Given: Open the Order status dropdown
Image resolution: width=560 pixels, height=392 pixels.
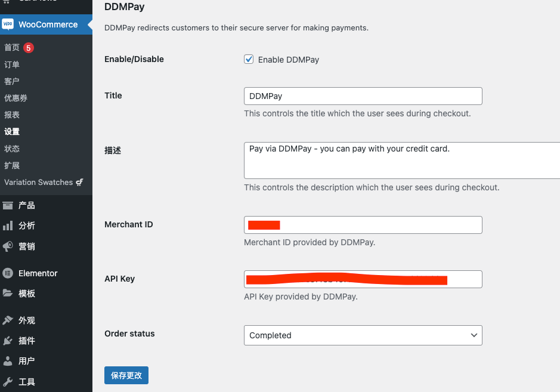Looking at the screenshot, I should (363, 335).
